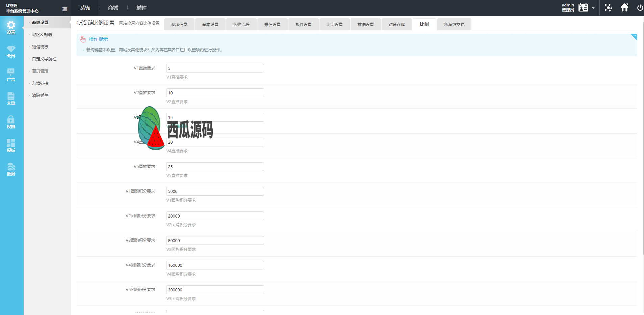The image size is (644, 315).
Task: Select 友情链接 in the side menu
Action: coord(40,83)
